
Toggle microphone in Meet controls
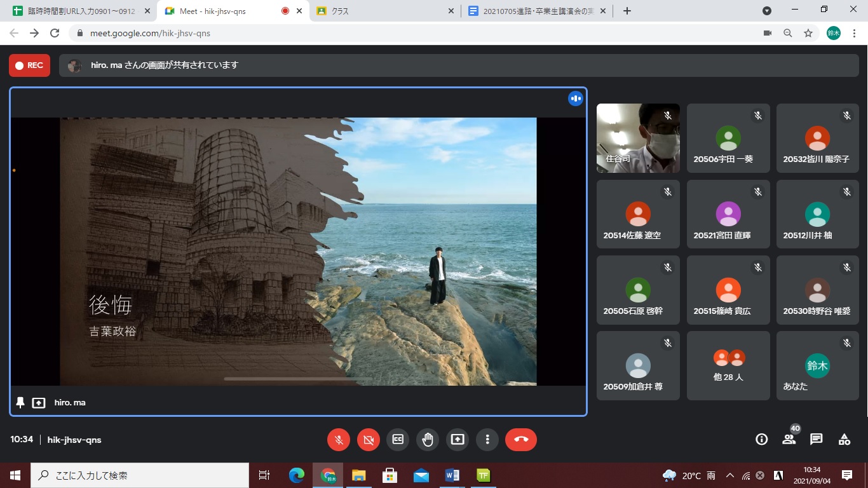(x=339, y=439)
